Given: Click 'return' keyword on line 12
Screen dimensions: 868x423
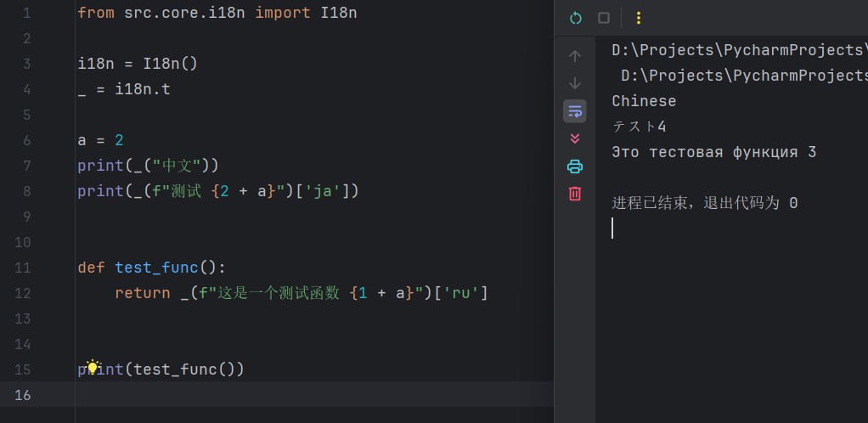Looking at the screenshot, I should pos(143,293).
